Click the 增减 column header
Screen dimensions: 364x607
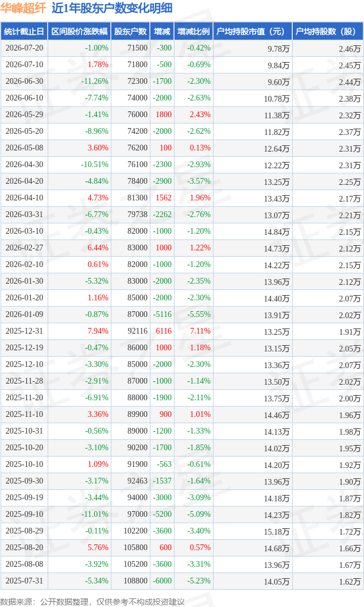coord(162,32)
